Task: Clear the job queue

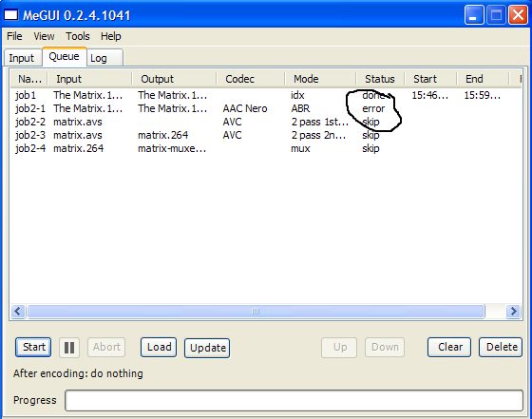Action: click(x=449, y=347)
